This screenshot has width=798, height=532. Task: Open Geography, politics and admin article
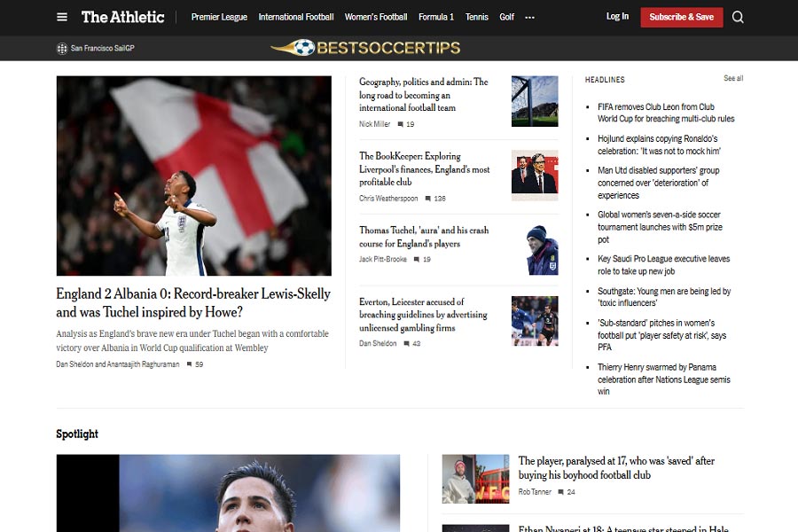424,95
